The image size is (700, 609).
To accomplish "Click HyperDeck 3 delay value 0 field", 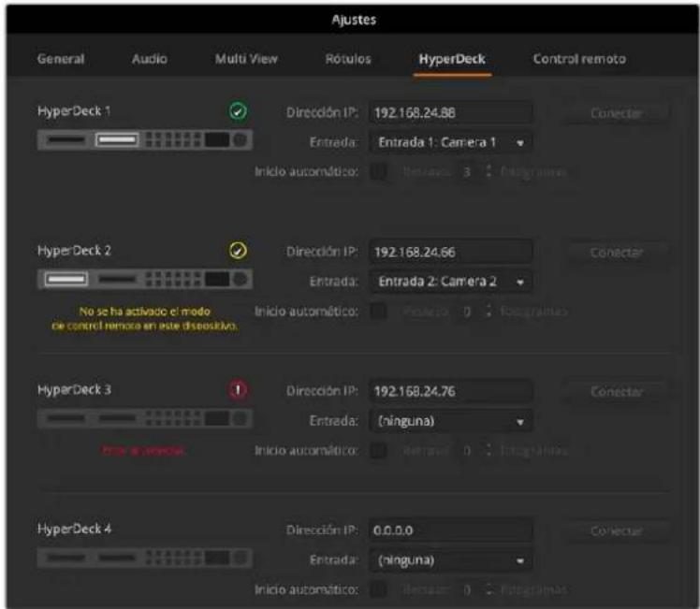I will pos(467,451).
